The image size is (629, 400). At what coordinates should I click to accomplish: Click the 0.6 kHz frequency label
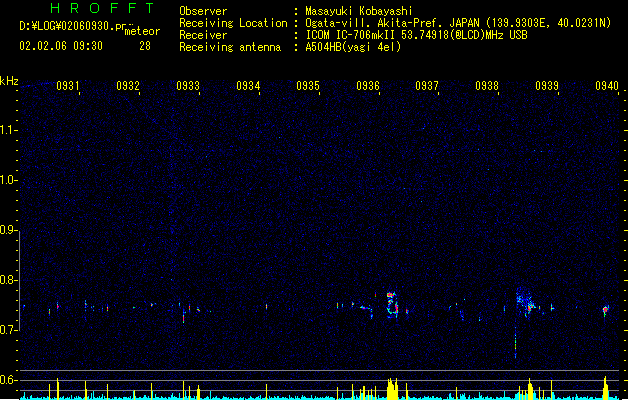coord(8,380)
